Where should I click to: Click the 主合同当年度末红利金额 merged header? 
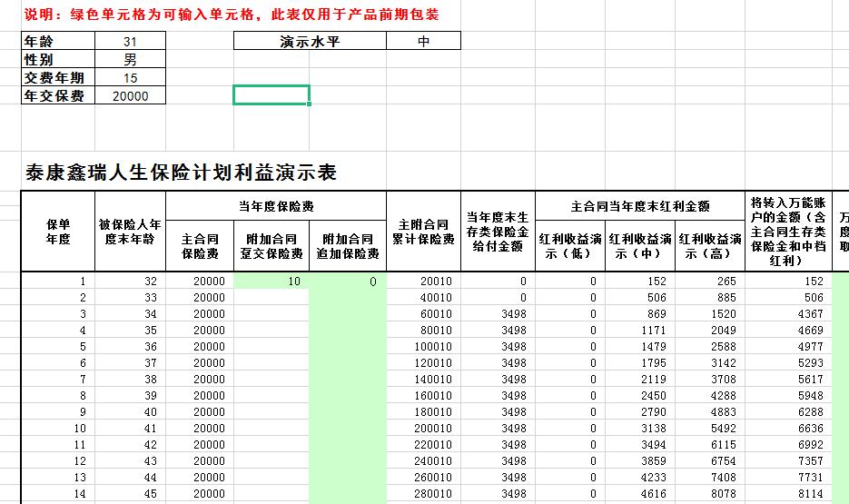click(x=640, y=206)
